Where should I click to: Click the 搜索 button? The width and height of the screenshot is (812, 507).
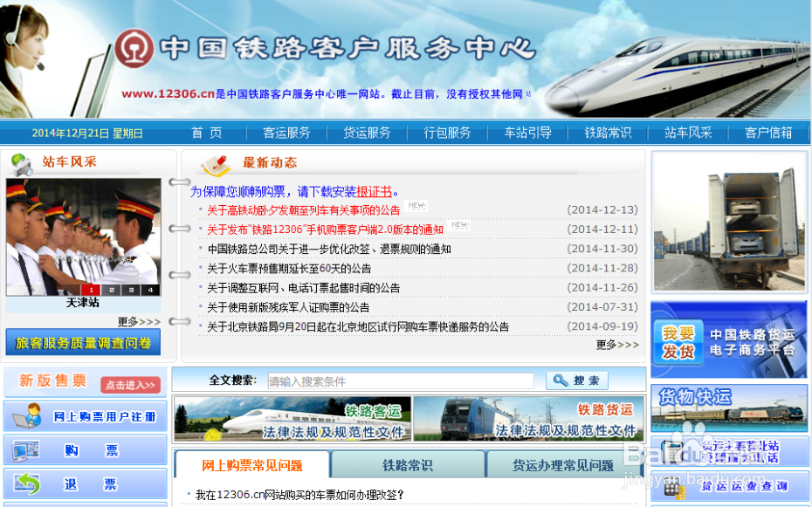click(577, 380)
